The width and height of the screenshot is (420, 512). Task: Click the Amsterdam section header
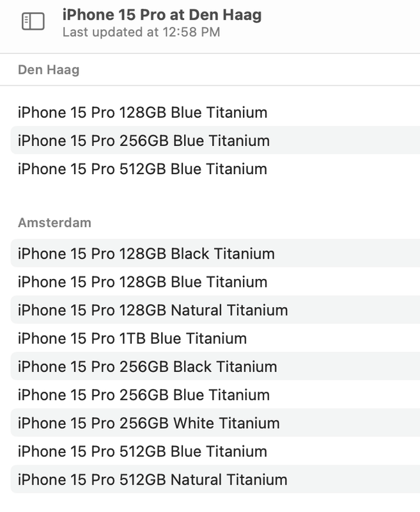[x=54, y=223]
